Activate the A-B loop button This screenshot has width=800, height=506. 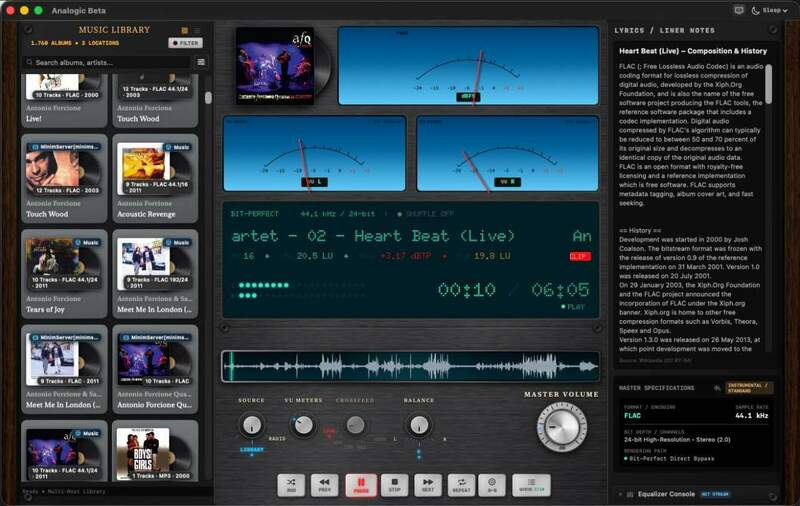pos(492,485)
